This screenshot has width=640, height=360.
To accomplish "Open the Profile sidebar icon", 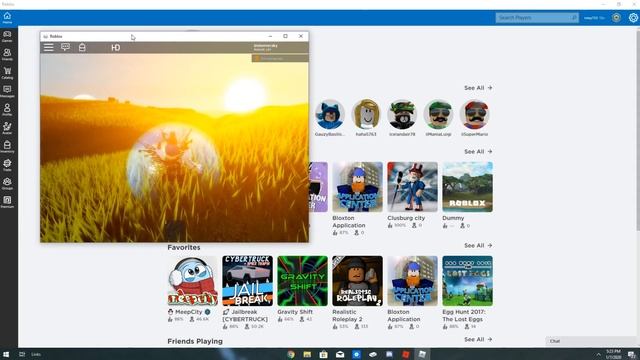I will (7, 110).
